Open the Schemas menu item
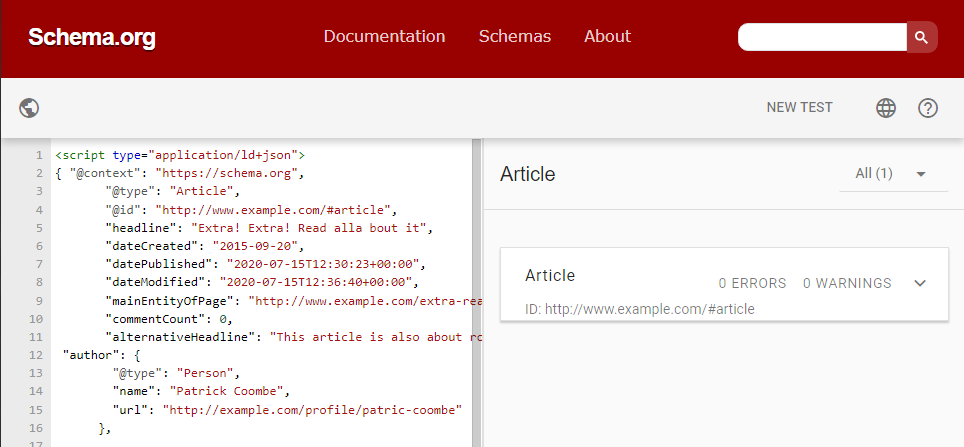Viewport: 964px width, 447px height. [515, 36]
